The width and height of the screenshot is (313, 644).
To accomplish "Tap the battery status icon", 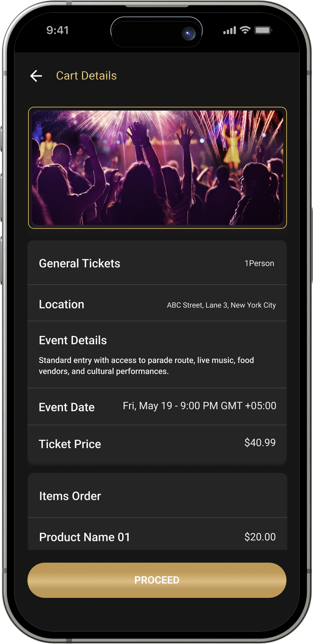I will coord(263,30).
